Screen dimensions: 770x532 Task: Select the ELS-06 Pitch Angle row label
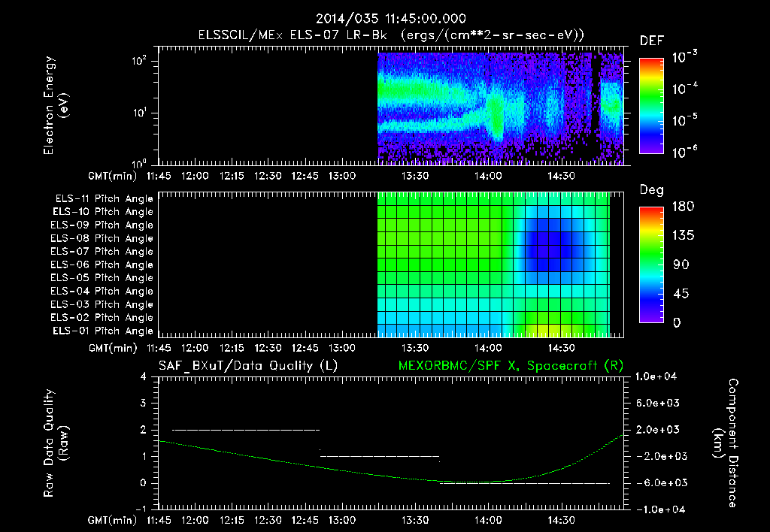click(102, 264)
